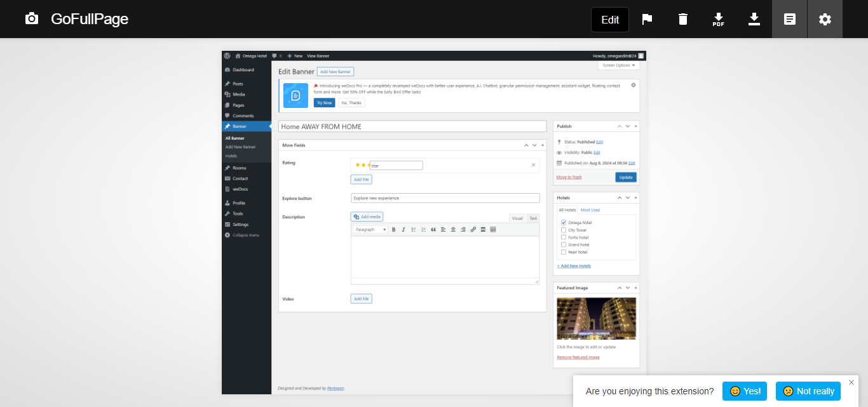
Task: Expand the Screen Options dropdown
Action: [x=618, y=65]
